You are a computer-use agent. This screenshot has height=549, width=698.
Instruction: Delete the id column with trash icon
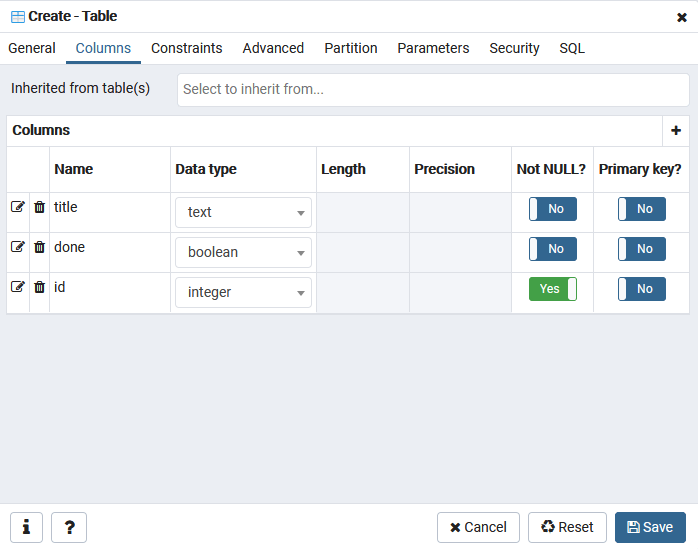40,287
